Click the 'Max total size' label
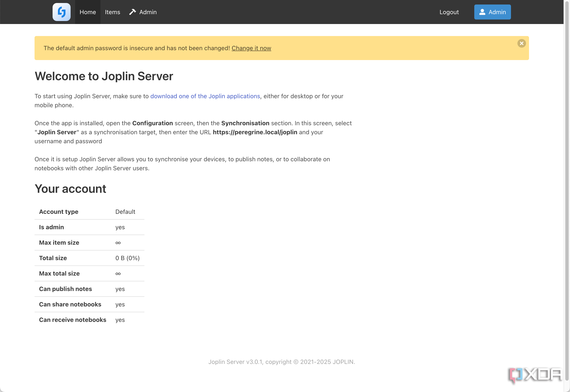Viewport: 570px width, 392px height. click(x=59, y=274)
